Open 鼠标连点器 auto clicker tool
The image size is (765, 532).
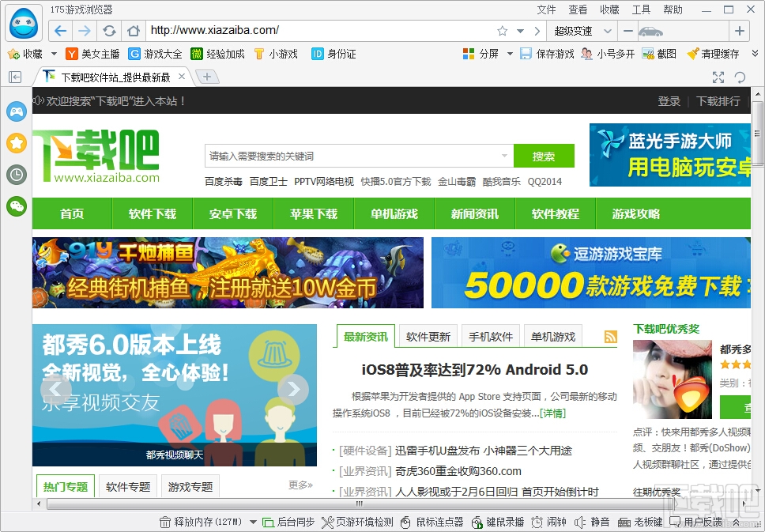coord(431,523)
